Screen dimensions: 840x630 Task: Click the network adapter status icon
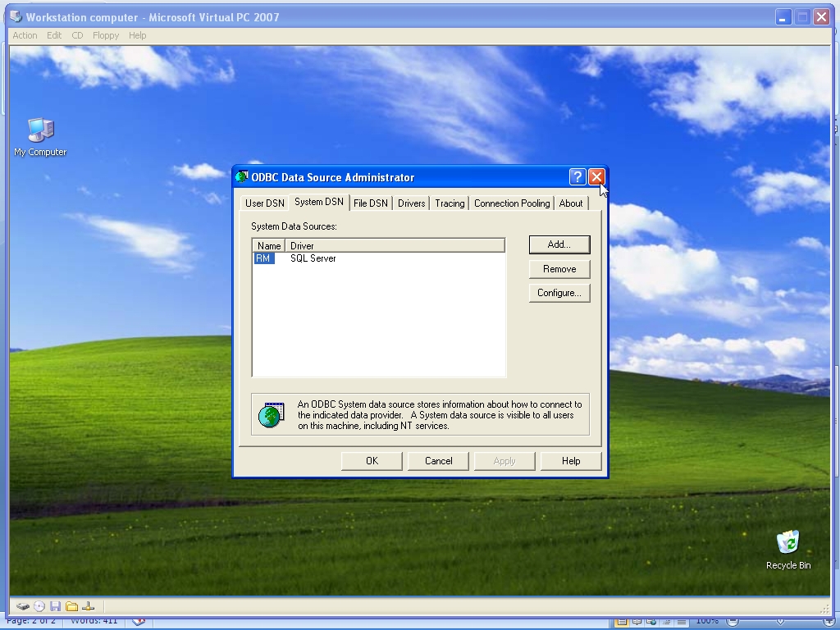[x=89, y=606]
